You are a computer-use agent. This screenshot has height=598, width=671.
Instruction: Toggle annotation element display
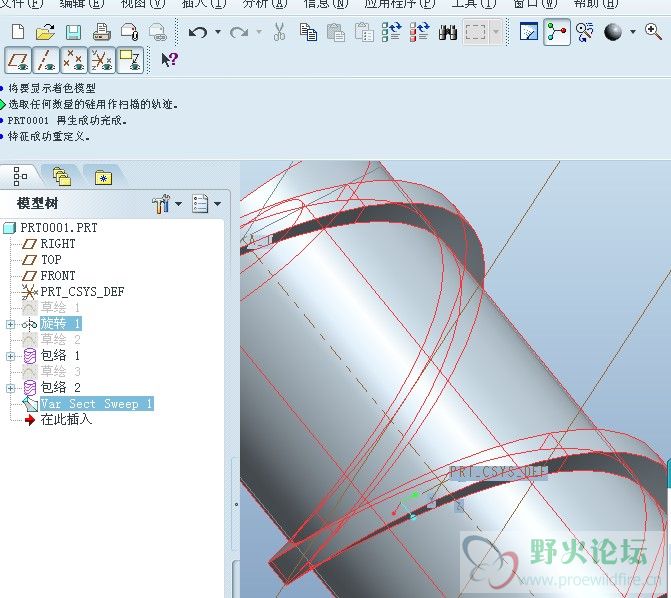(130, 60)
